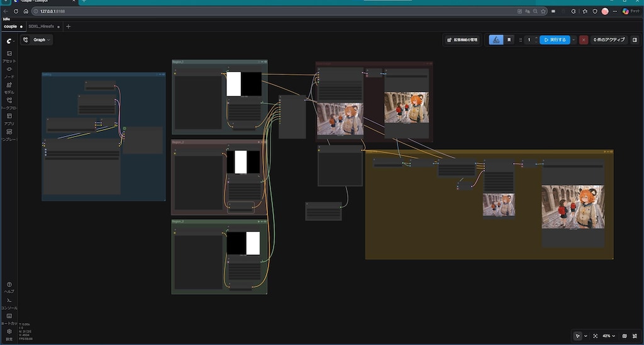Open the Models (モデル) sidebar panel
The image size is (644, 345).
(9, 88)
